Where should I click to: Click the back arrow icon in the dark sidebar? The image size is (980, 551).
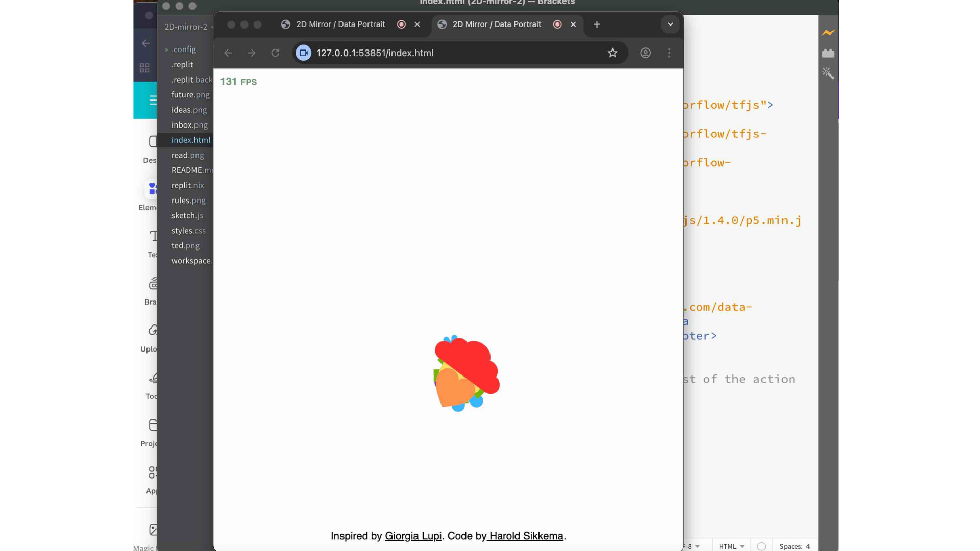(145, 43)
